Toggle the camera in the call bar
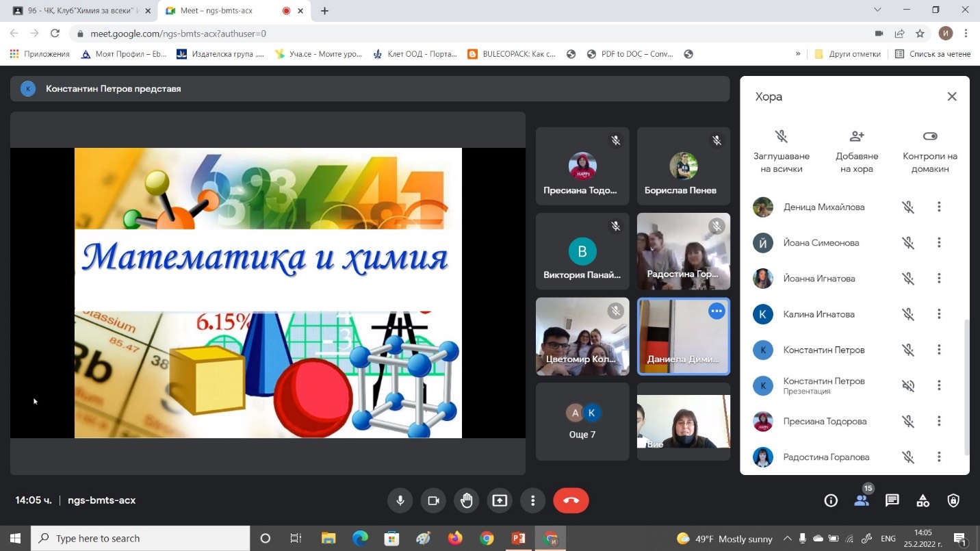This screenshot has height=551, width=980. point(433,500)
